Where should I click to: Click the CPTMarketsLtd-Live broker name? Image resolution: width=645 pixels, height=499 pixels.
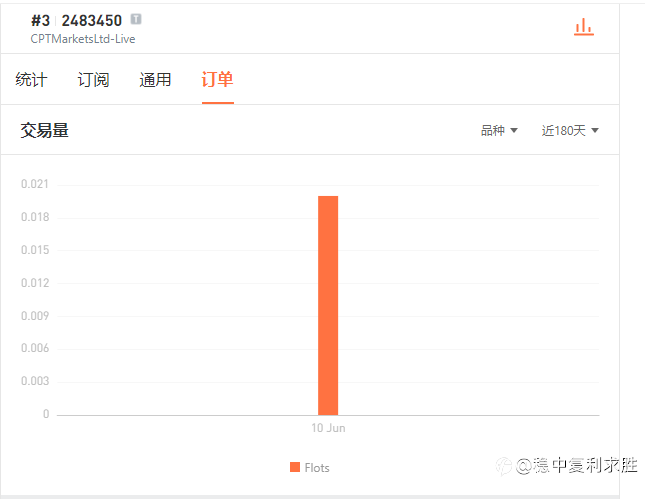click(x=83, y=39)
